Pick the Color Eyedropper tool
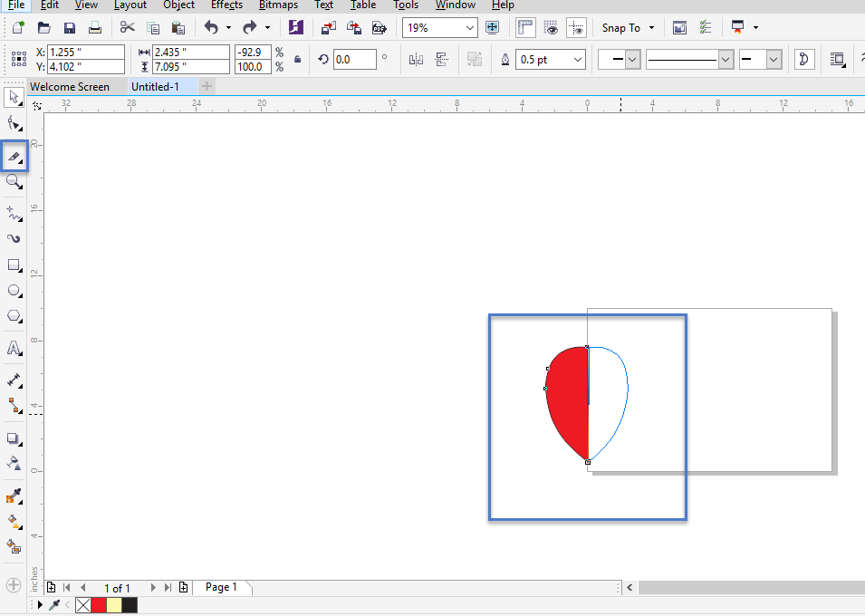 click(x=14, y=496)
